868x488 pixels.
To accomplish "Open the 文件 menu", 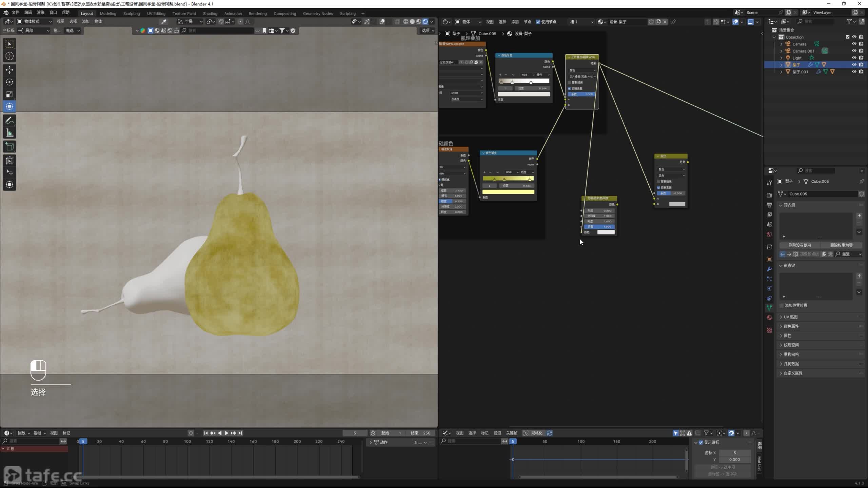I will (16, 13).
